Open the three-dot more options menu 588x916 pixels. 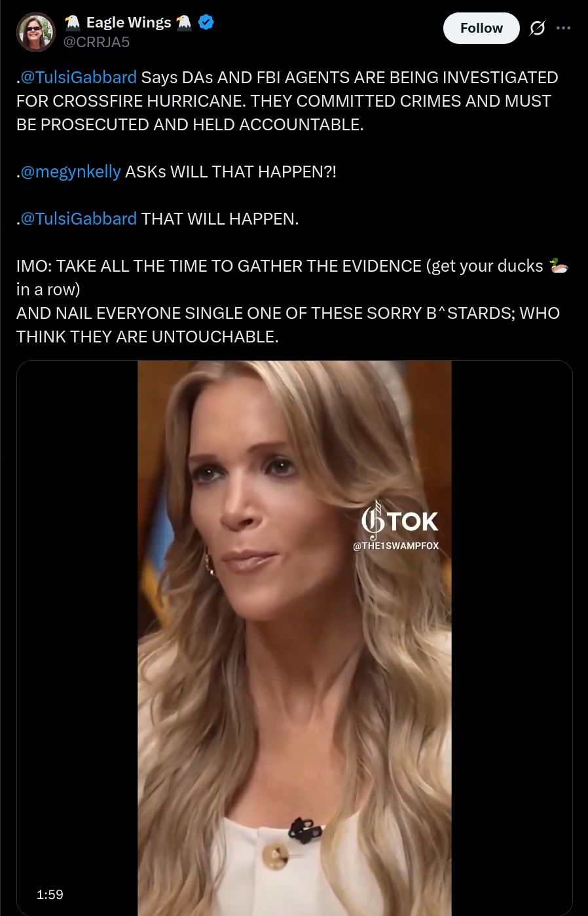[563, 28]
